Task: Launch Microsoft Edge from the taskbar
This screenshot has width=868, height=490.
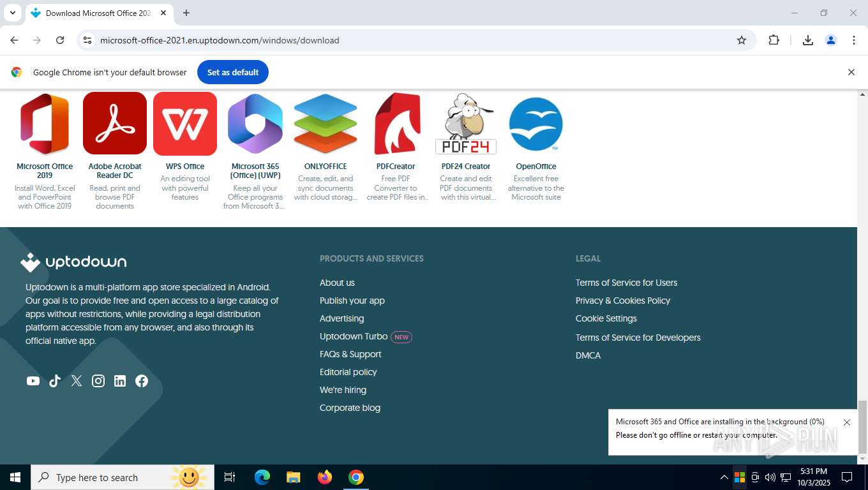Action: click(262, 477)
